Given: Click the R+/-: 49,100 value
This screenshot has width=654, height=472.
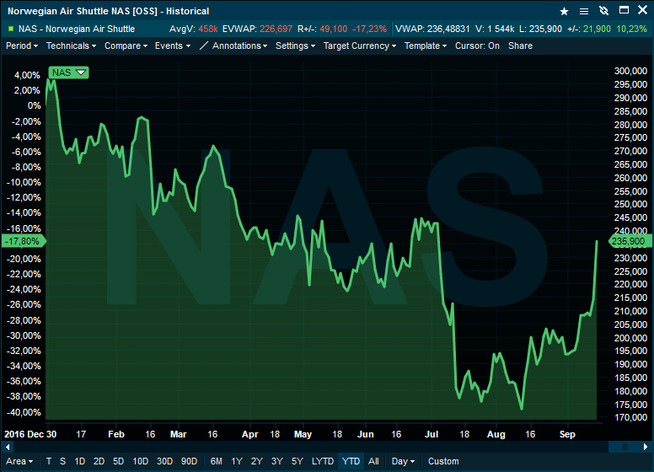Looking at the screenshot, I should [x=322, y=29].
